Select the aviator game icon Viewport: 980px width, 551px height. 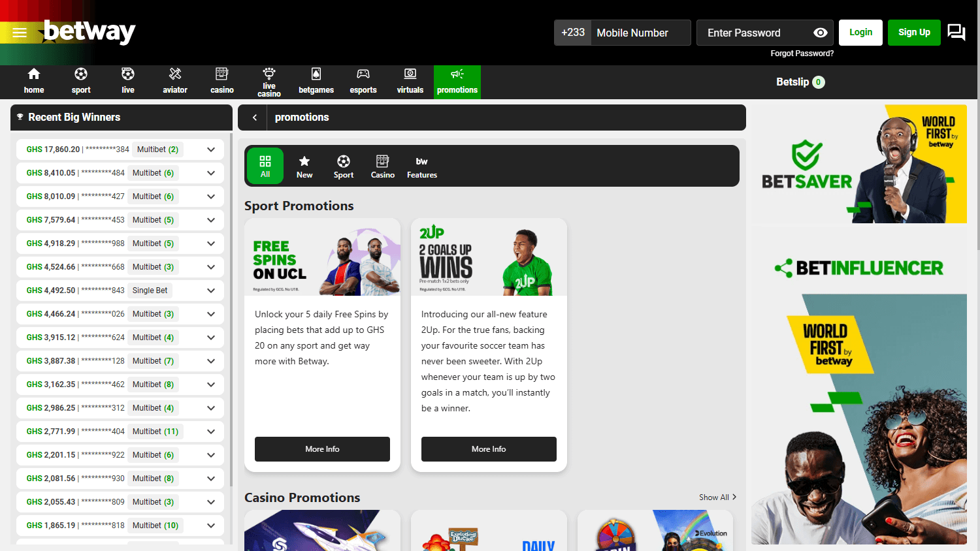pos(175,82)
